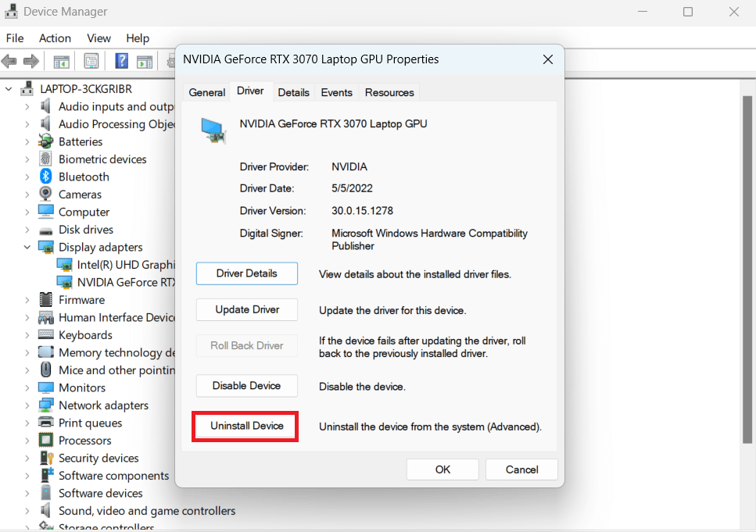This screenshot has width=756, height=532.
Task: Switch to the Events tab
Action: coord(336,92)
